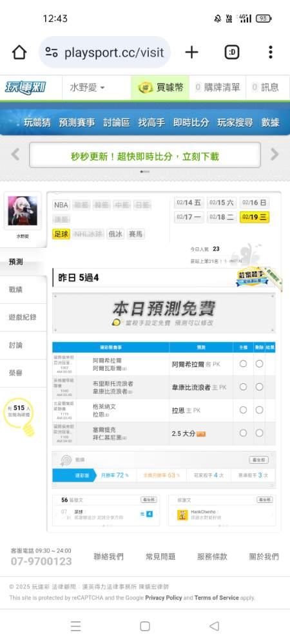The height and width of the screenshot is (644, 290).
Task: Select the 02/18 二 date button
Action: 222,217
